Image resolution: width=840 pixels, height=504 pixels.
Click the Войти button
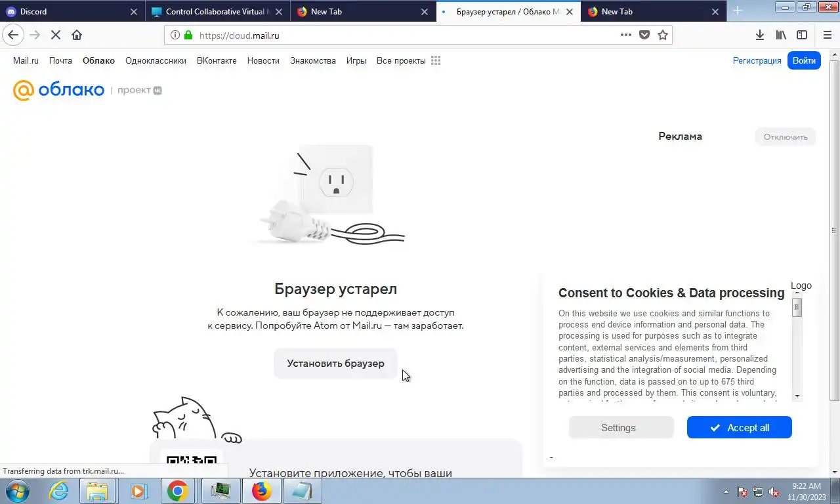click(804, 60)
